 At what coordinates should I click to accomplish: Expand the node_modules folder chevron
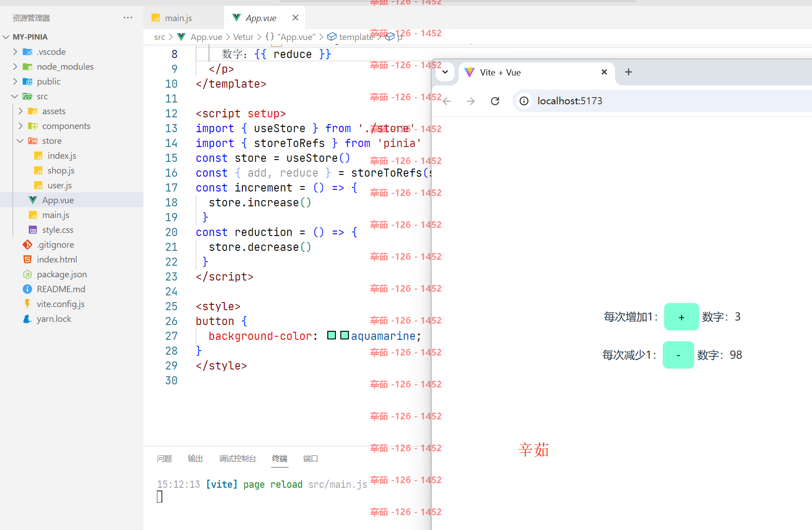click(x=15, y=67)
